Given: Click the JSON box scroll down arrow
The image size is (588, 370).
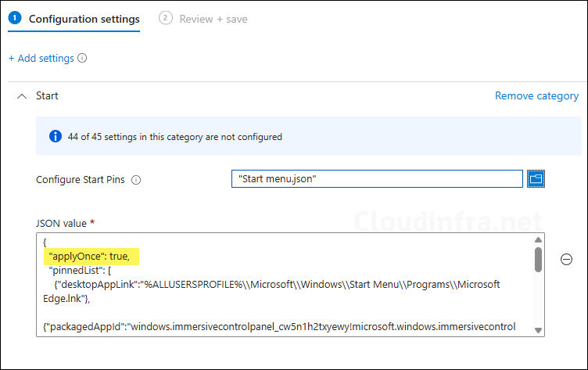Looking at the screenshot, I should pyautogui.click(x=538, y=330).
